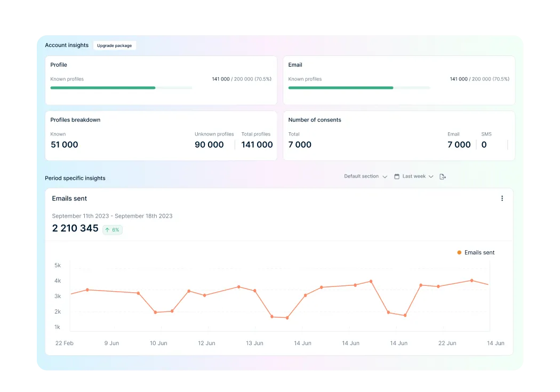The height and width of the screenshot is (392, 560).
Task: Click the 5k y-axis label
Action: 58,265
